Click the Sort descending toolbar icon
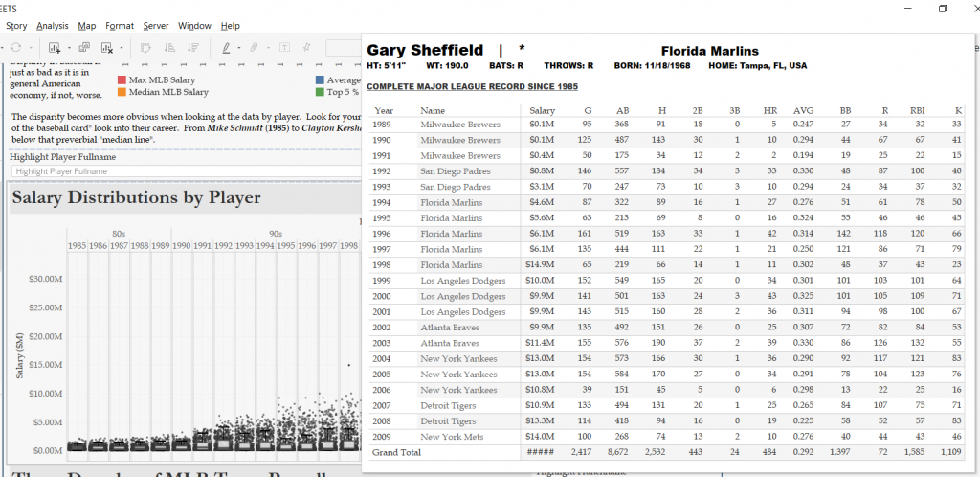 coord(193,48)
